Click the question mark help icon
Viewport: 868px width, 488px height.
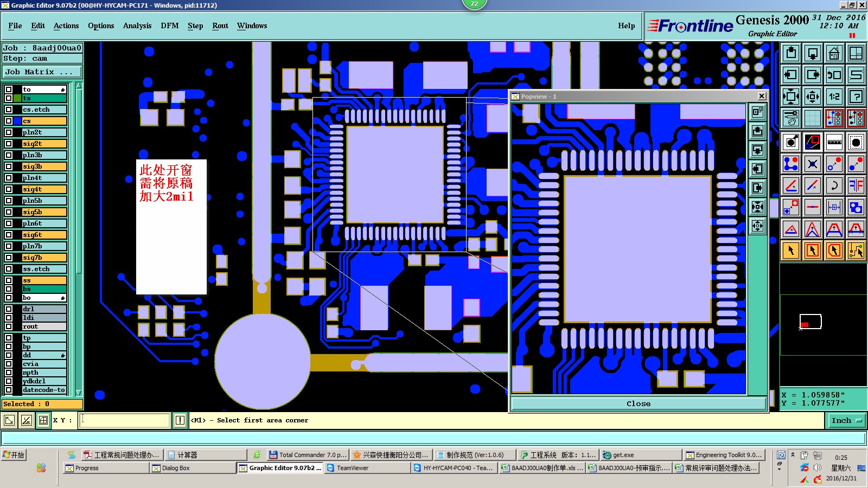856,97
